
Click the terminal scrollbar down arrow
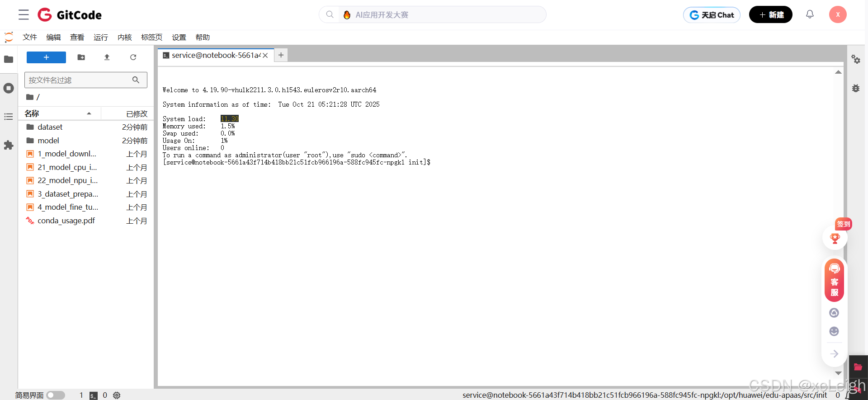[x=838, y=373]
